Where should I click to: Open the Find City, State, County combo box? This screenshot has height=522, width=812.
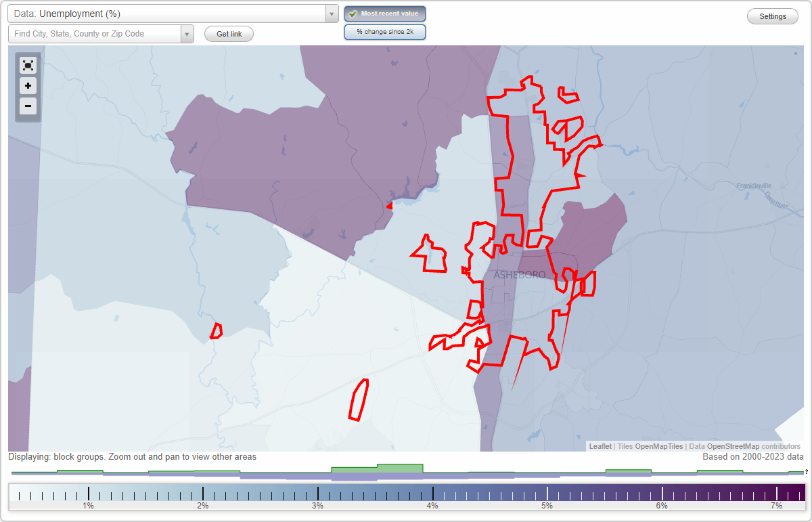click(95, 32)
